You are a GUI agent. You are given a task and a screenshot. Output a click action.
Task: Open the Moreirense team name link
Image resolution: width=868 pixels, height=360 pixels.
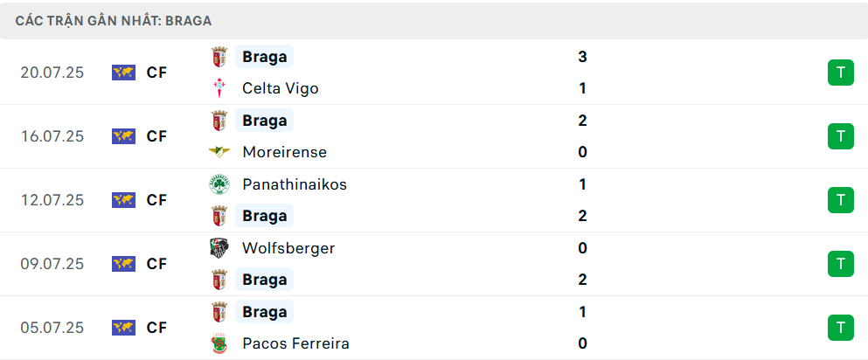(x=285, y=152)
